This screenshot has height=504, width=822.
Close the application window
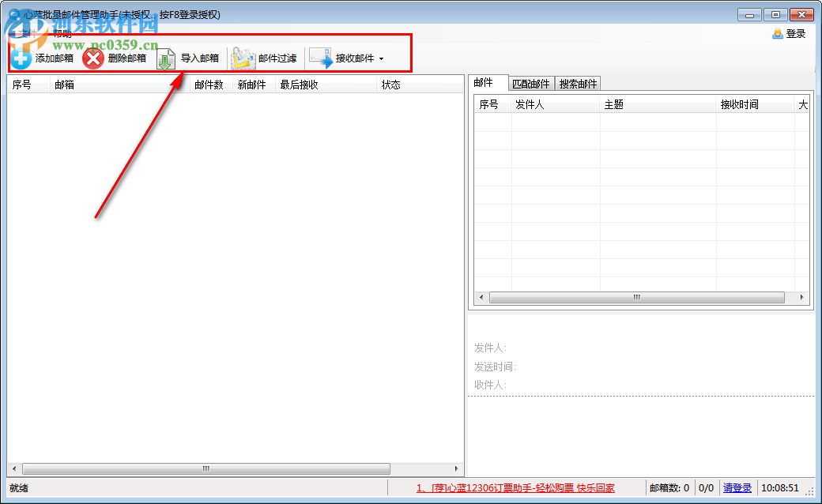click(x=801, y=15)
